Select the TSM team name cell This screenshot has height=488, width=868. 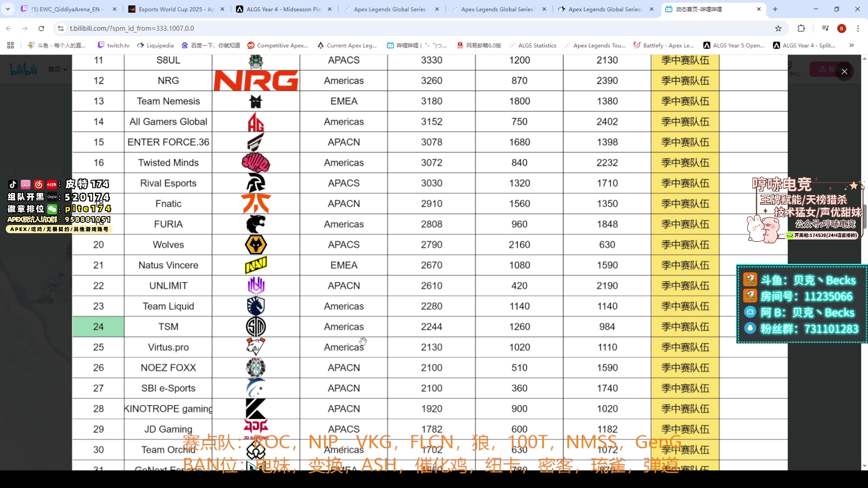coord(168,327)
